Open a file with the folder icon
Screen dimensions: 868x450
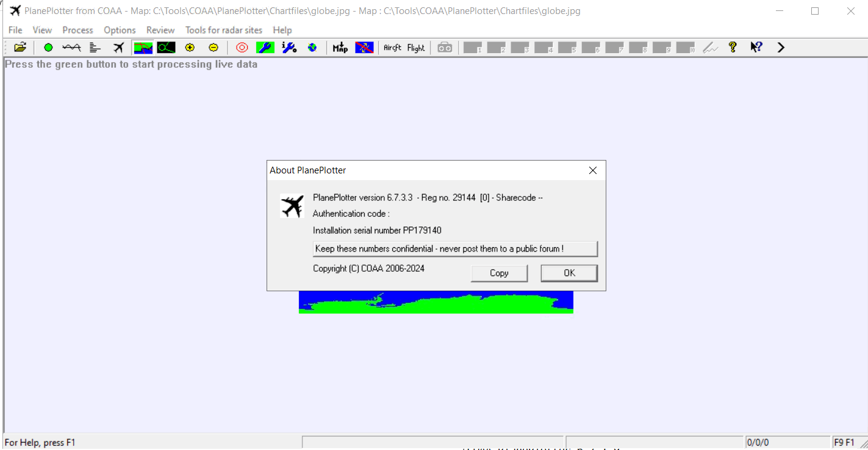point(20,48)
